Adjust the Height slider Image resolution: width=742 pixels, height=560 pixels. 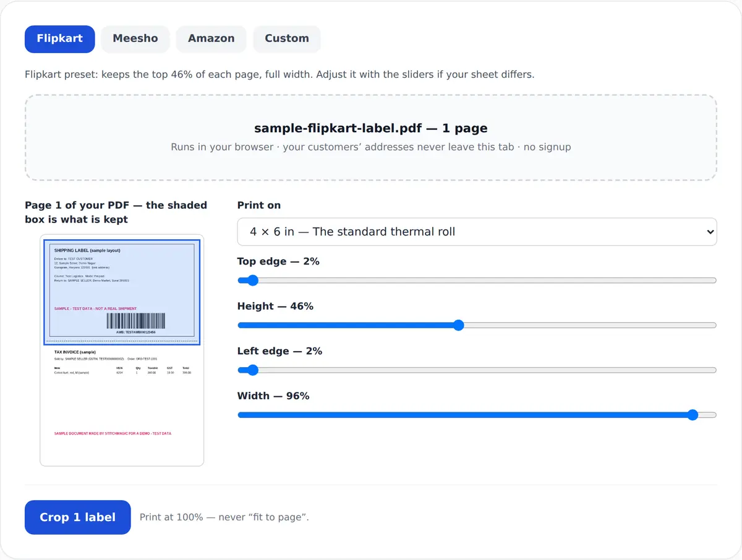[x=477, y=325]
